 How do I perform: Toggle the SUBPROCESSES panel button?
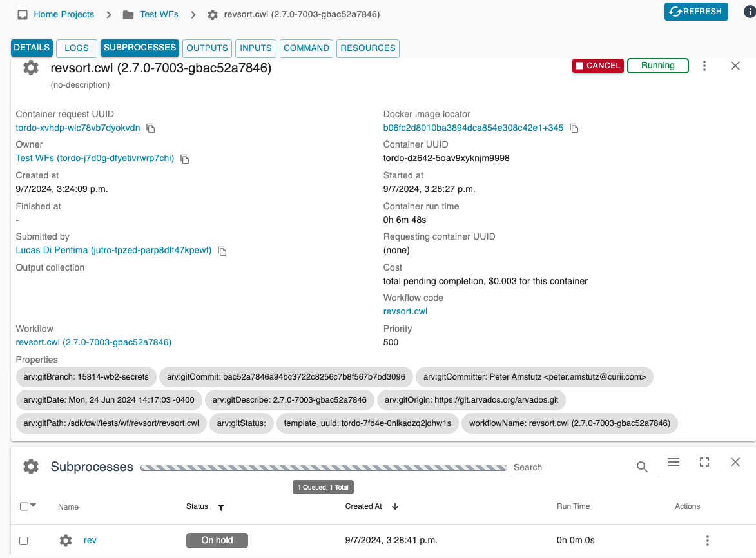tap(140, 48)
